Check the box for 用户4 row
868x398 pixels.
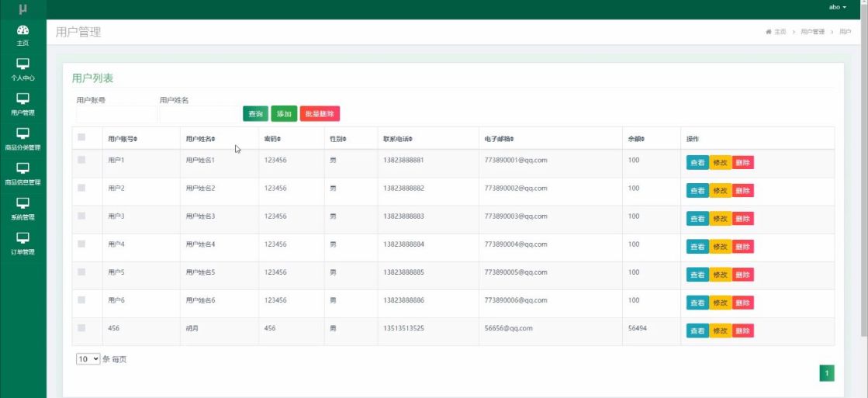click(x=82, y=244)
